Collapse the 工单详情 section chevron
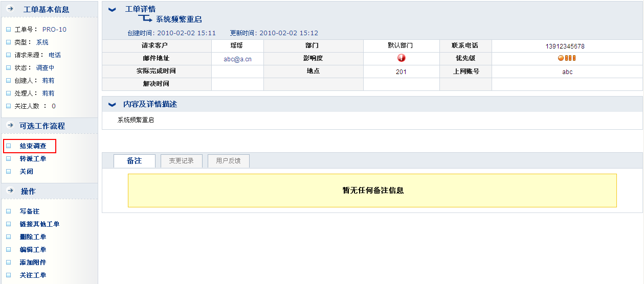The height and width of the screenshot is (284, 644). click(113, 10)
